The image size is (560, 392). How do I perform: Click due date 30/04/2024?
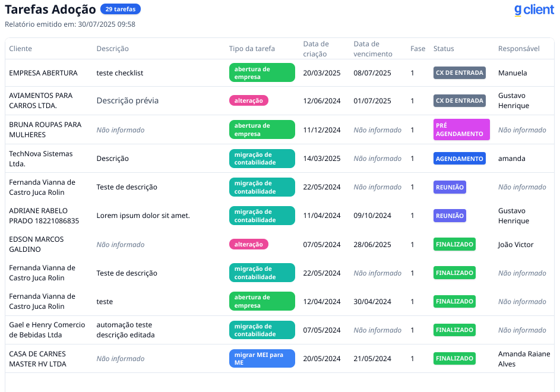pos(372,302)
